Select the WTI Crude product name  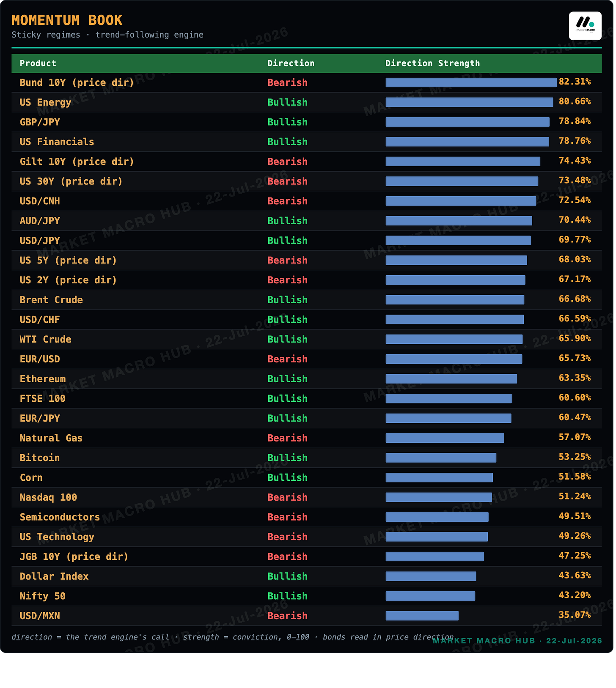45,340
